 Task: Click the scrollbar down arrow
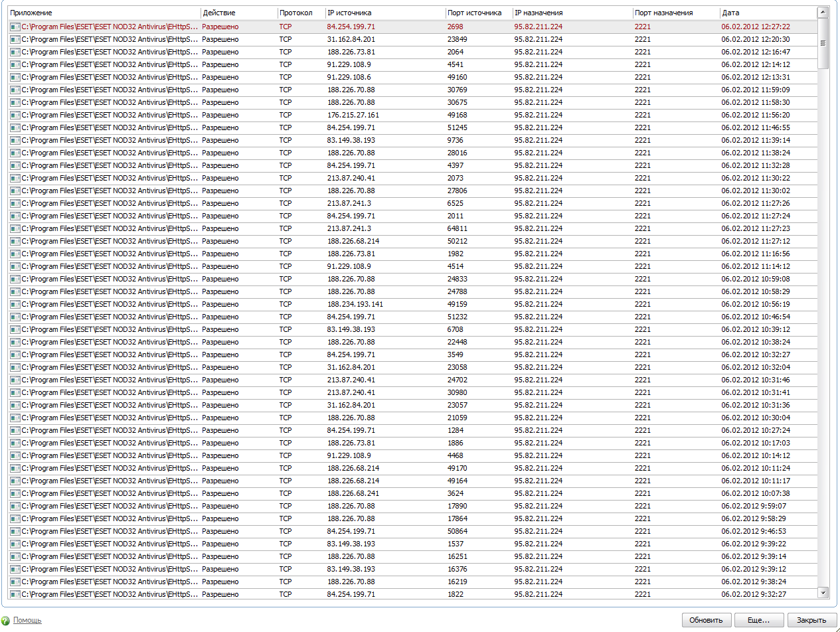tap(823, 592)
